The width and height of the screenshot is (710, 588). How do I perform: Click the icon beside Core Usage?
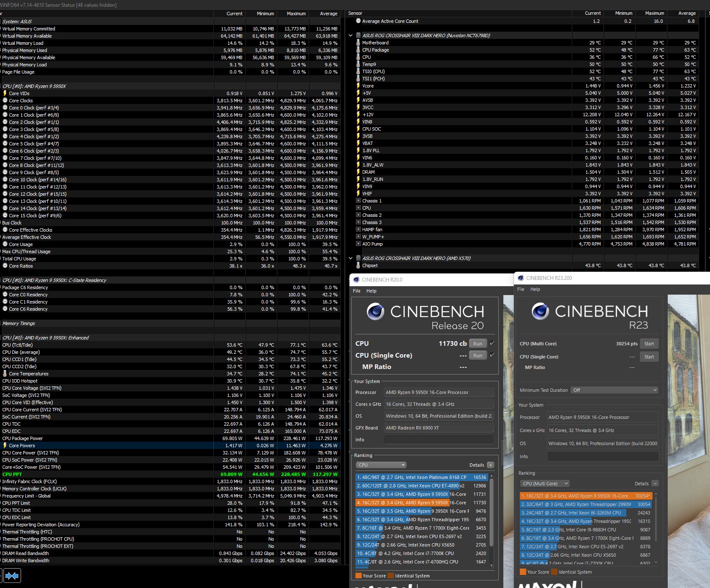point(5,244)
